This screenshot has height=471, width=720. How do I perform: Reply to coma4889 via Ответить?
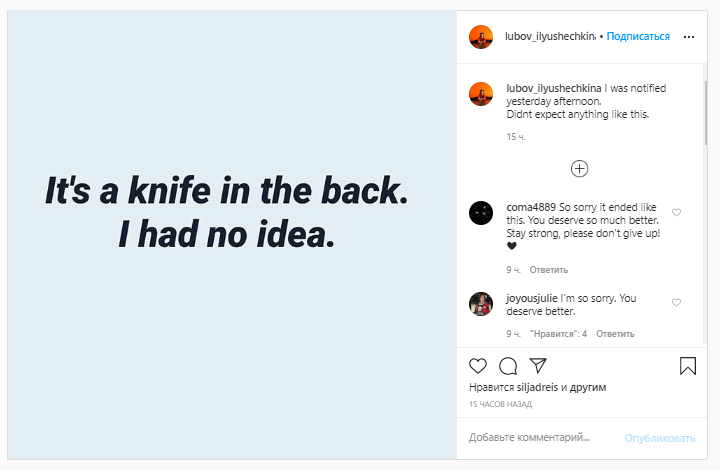549,270
